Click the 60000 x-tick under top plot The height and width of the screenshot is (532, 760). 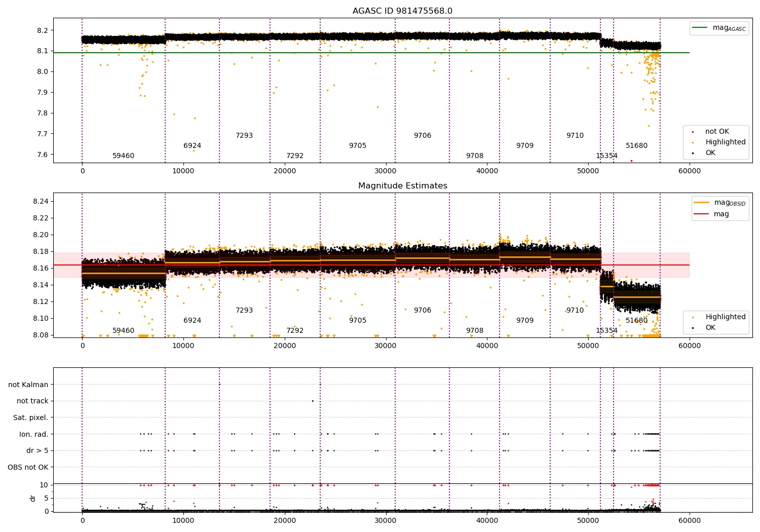pyautogui.click(x=690, y=171)
